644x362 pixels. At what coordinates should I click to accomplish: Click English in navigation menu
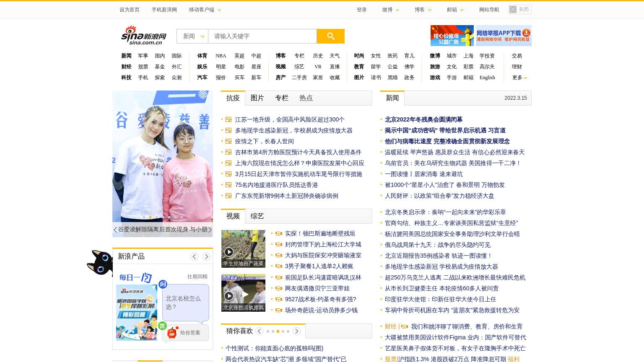[487, 78]
